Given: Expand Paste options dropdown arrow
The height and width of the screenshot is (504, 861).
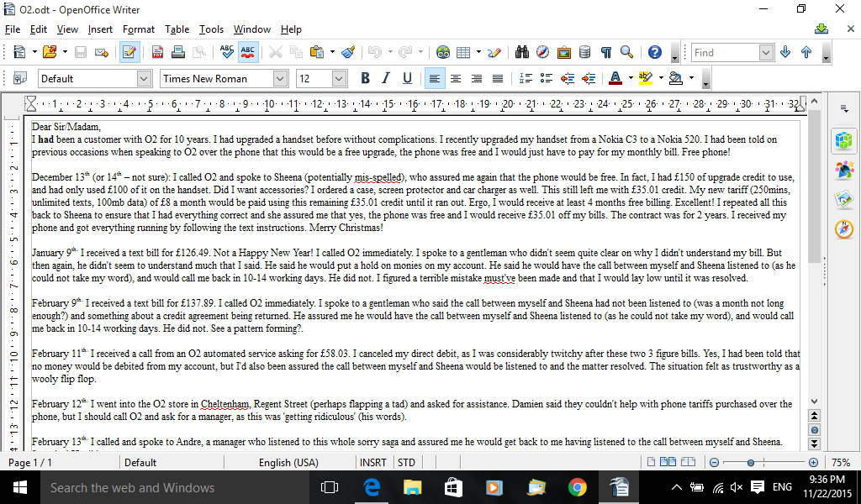Looking at the screenshot, I should click(x=331, y=52).
